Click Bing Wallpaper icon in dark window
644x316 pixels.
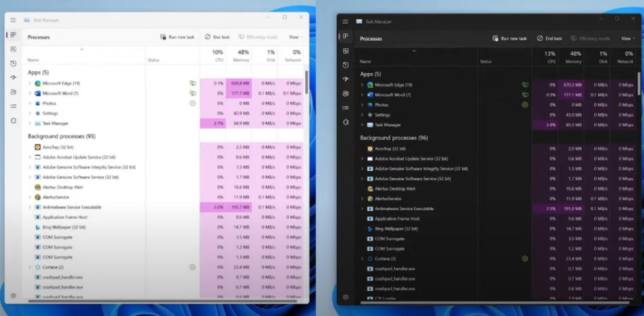coord(370,228)
